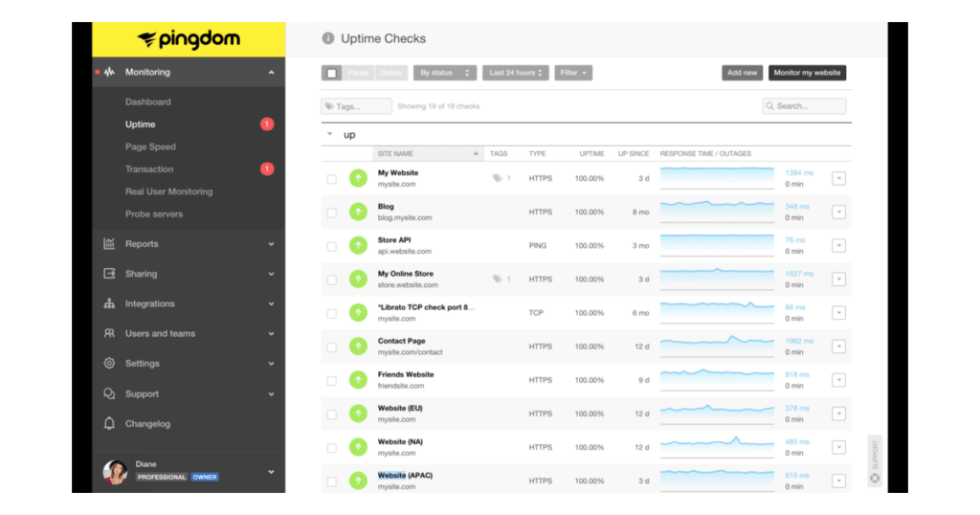Click the response time graph for Librato TCP check
Screen dimensions: 980x515
pos(717,311)
